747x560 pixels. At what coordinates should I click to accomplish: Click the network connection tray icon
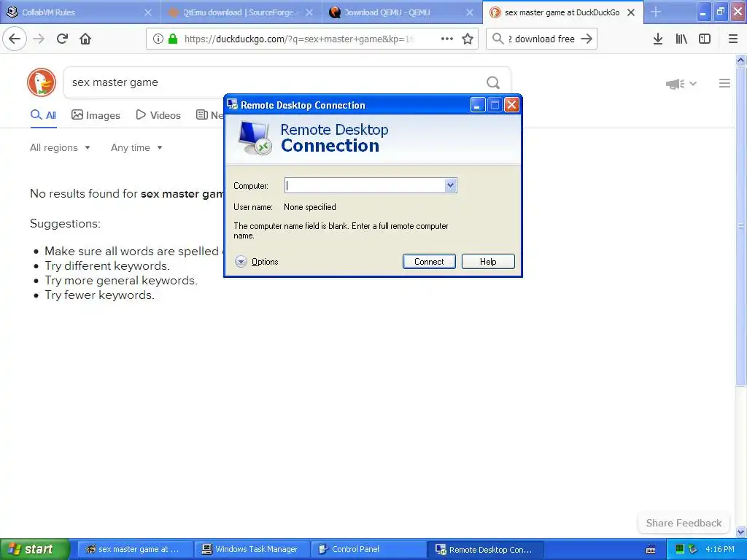click(693, 549)
